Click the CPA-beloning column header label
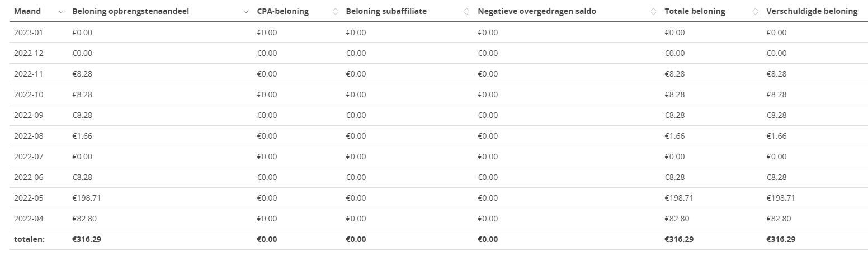 click(282, 12)
